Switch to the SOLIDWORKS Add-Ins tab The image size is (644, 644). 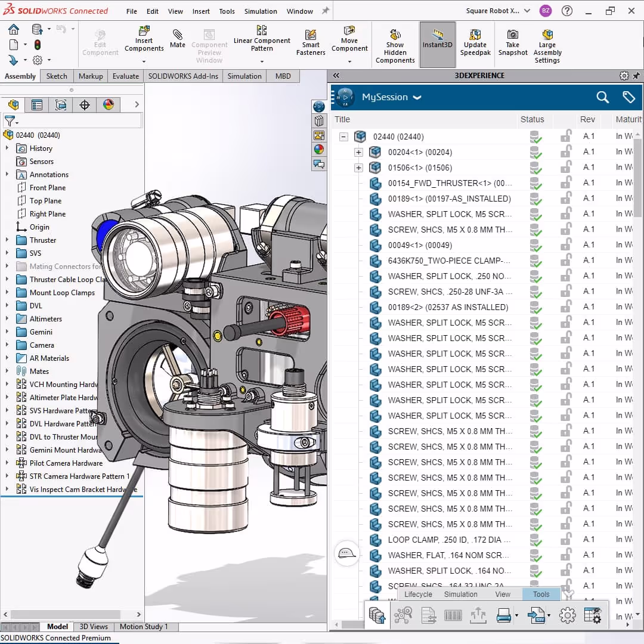[183, 76]
